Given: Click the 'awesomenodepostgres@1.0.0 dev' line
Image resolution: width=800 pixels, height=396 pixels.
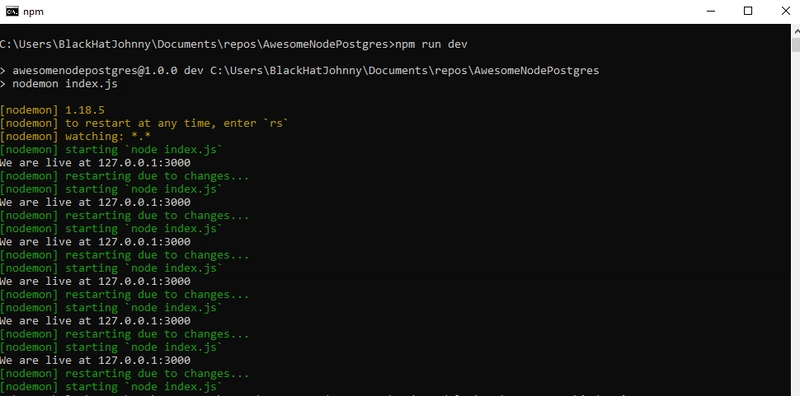Looking at the screenshot, I should point(299,70).
